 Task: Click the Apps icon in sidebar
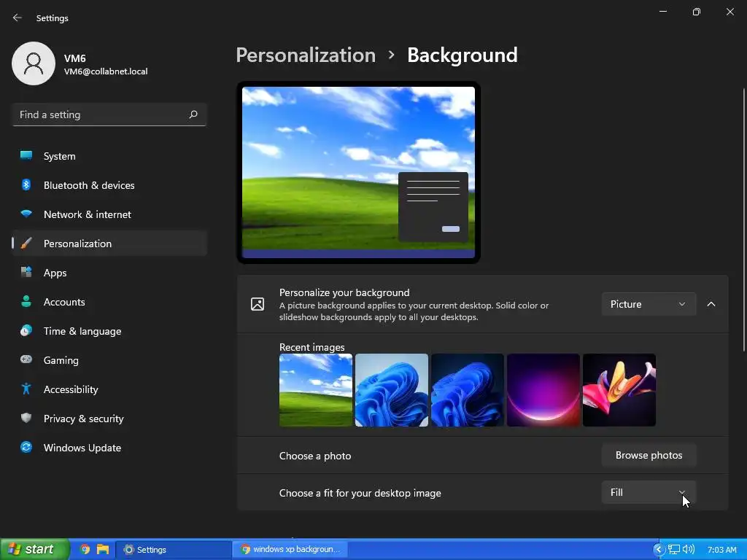pyautogui.click(x=26, y=273)
